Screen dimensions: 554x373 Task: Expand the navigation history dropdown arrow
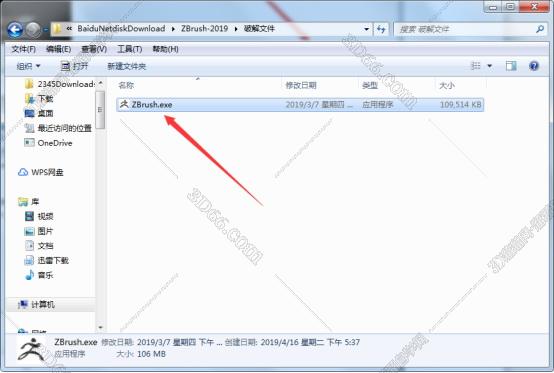(45, 30)
